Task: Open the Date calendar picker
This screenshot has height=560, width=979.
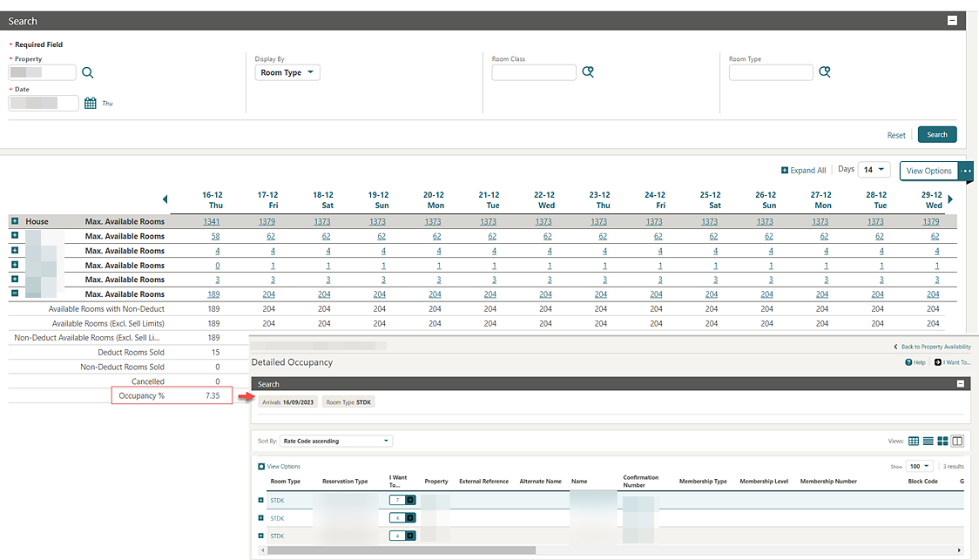Action: [91, 104]
